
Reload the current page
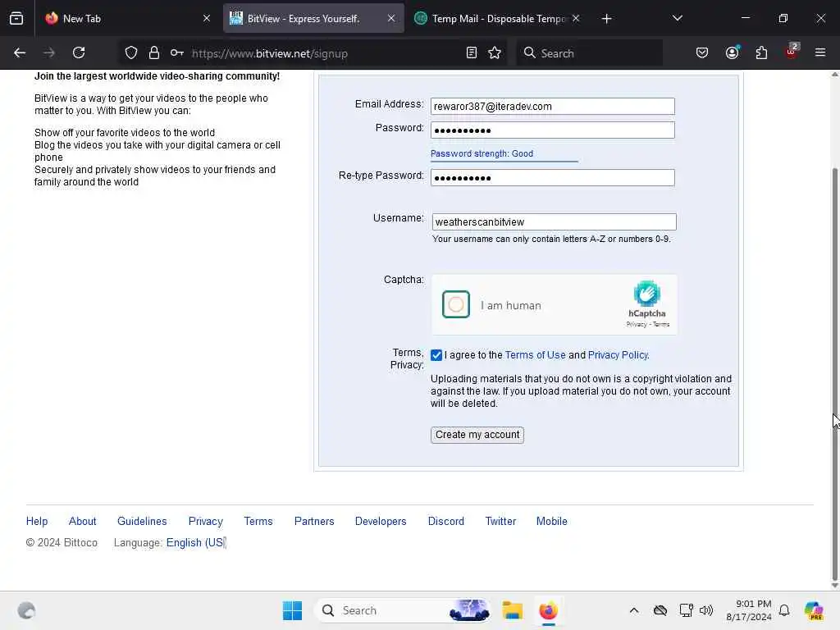pyautogui.click(x=79, y=53)
